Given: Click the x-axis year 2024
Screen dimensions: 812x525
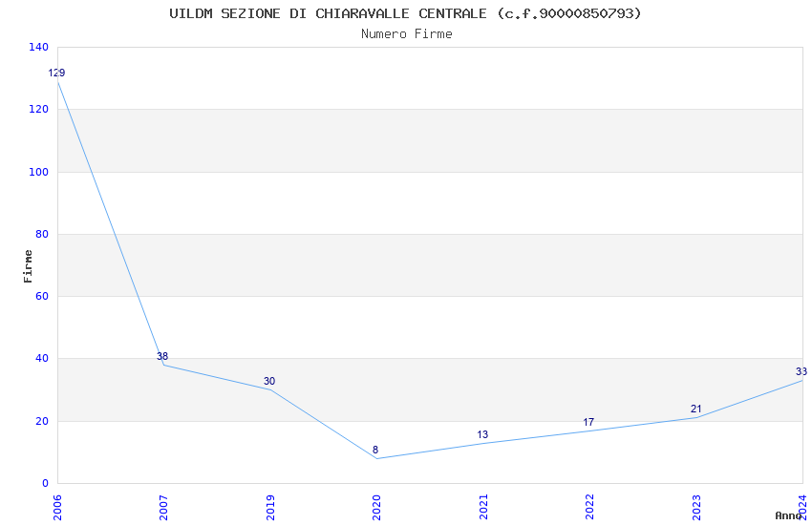Looking at the screenshot, I should pos(803,508).
